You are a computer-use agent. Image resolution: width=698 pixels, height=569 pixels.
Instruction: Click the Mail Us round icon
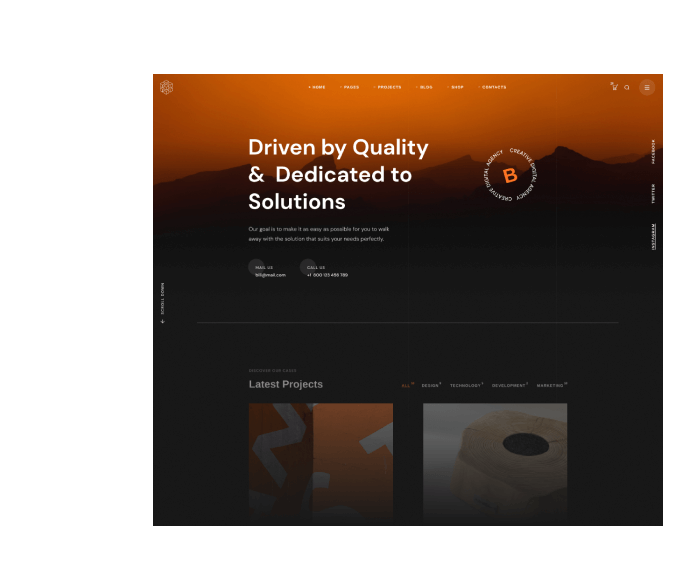(257, 267)
